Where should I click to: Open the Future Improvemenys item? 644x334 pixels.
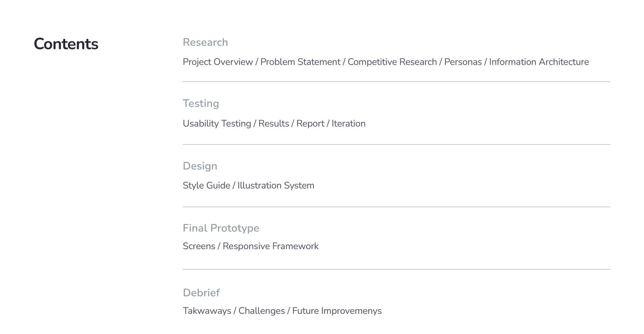pos(337,311)
